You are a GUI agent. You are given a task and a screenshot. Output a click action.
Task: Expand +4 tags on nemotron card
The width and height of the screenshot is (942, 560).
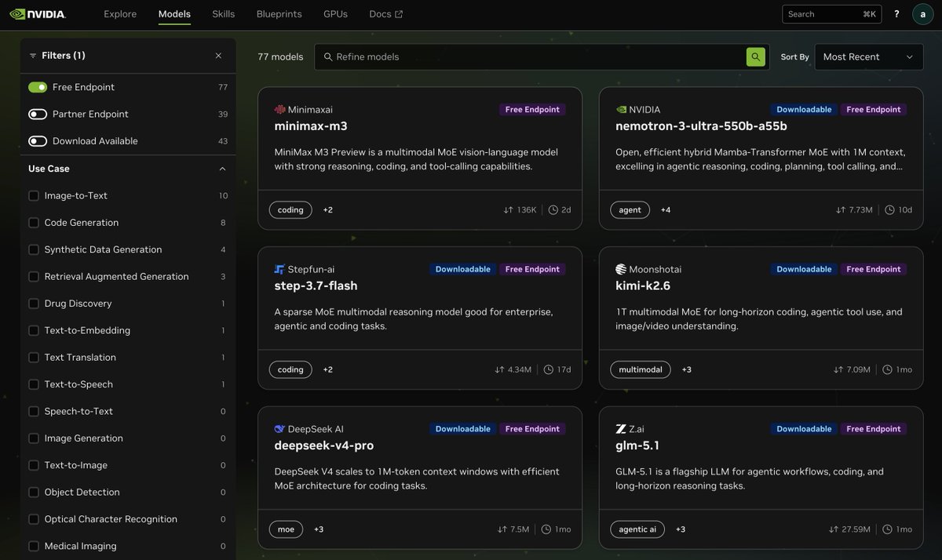(666, 210)
